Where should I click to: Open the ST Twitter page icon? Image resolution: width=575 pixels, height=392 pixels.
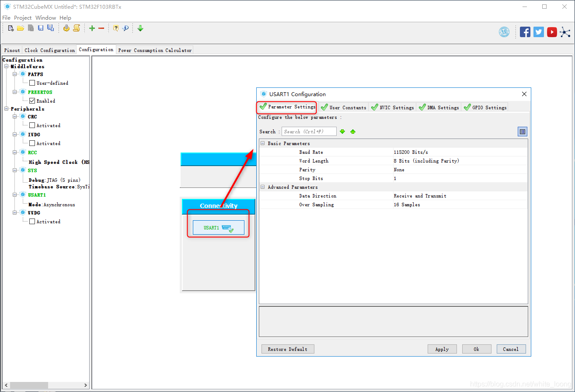(x=539, y=32)
